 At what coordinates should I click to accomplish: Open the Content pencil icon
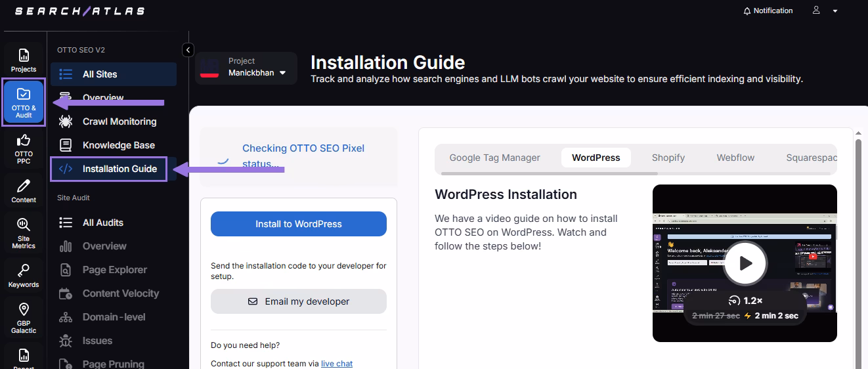point(24,186)
